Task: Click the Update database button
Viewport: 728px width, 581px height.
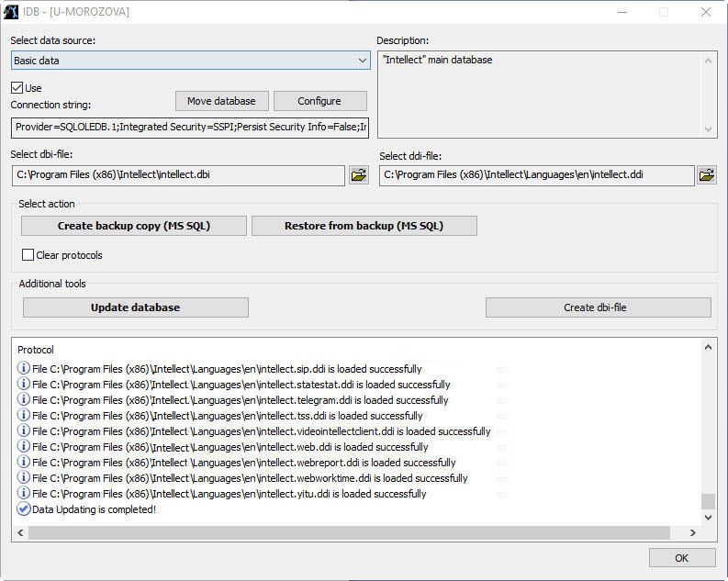Action: (x=136, y=307)
